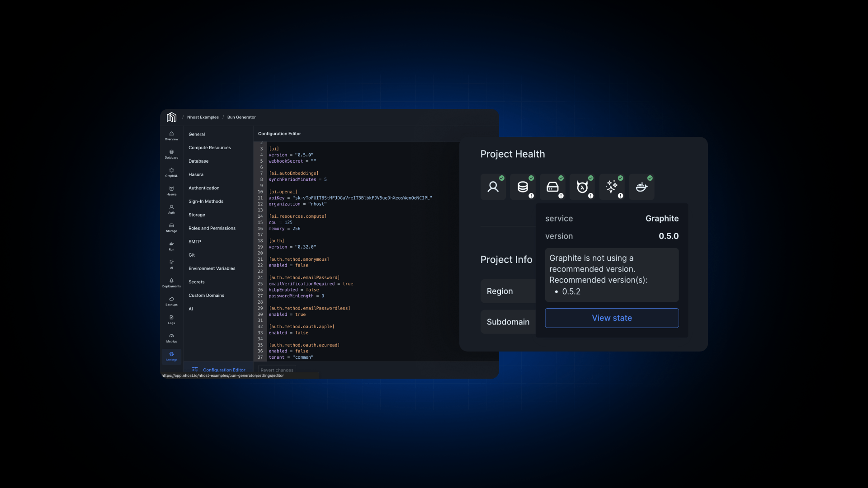Click the Database sidebar icon
Image resolution: width=868 pixels, height=488 pixels.
(x=171, y=155)
